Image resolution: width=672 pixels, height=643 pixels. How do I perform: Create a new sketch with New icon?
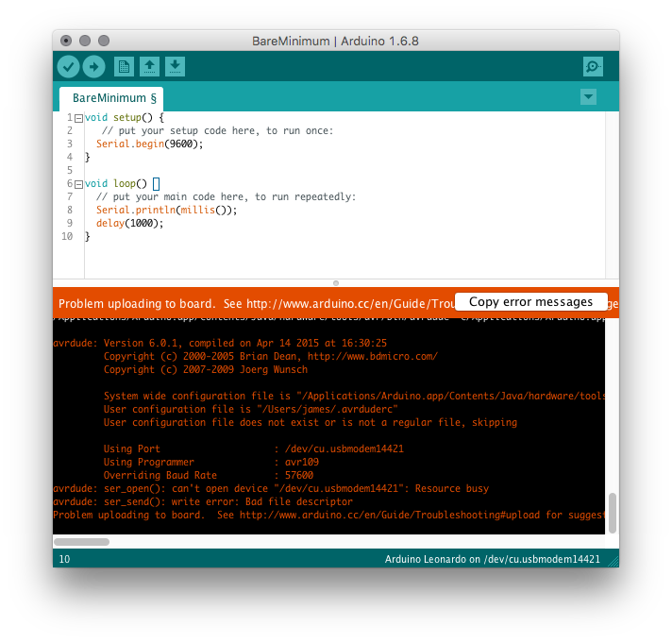click(x=124, y=66)
